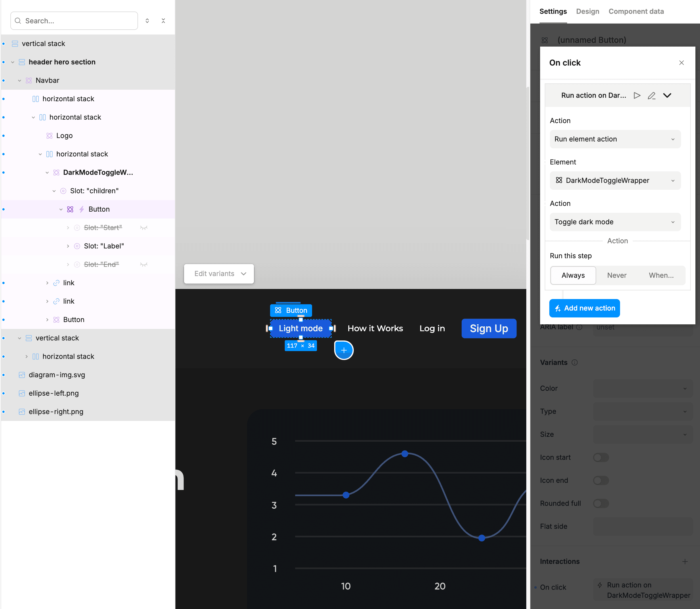The image size is (700, 609).
Task: Open the Component data tab
Action: click(636, 11)
